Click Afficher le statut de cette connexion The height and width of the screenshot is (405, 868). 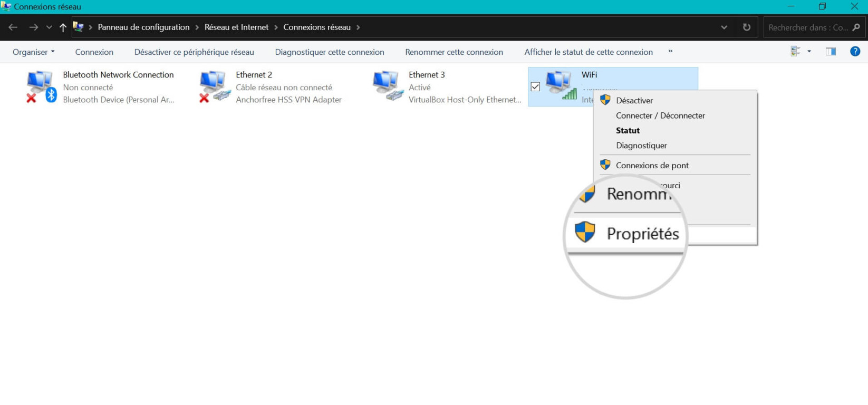click(589, 52)
